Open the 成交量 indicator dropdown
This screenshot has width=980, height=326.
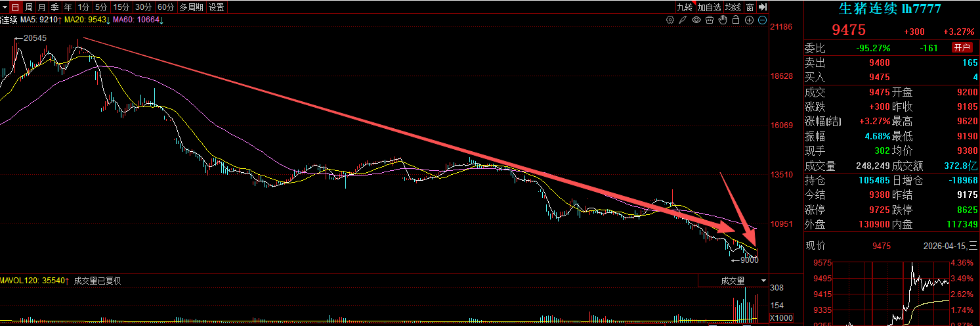pyautogui.click(x=733, y=281)
